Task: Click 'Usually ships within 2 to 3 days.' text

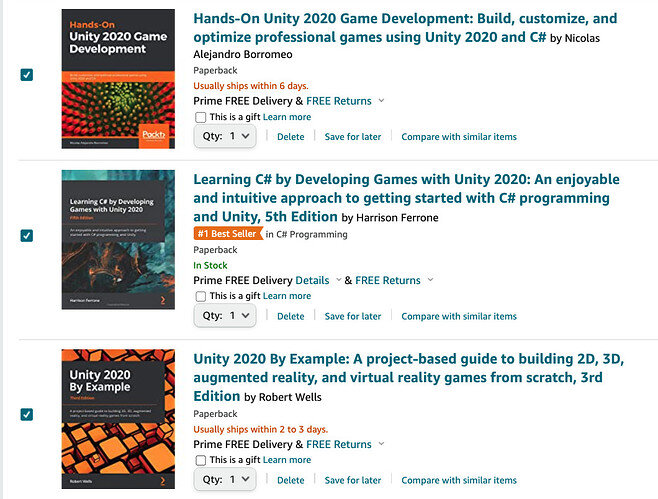Action: click(x=261, y=429)
